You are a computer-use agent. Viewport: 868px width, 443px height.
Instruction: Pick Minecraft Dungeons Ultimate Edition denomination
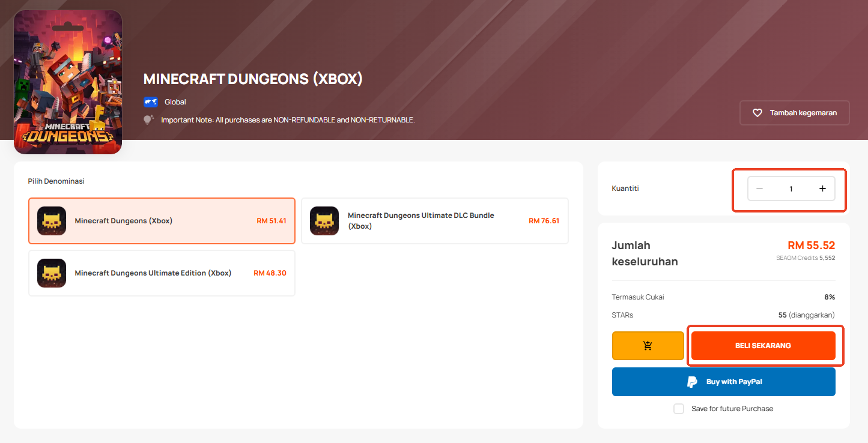(162, 273)
